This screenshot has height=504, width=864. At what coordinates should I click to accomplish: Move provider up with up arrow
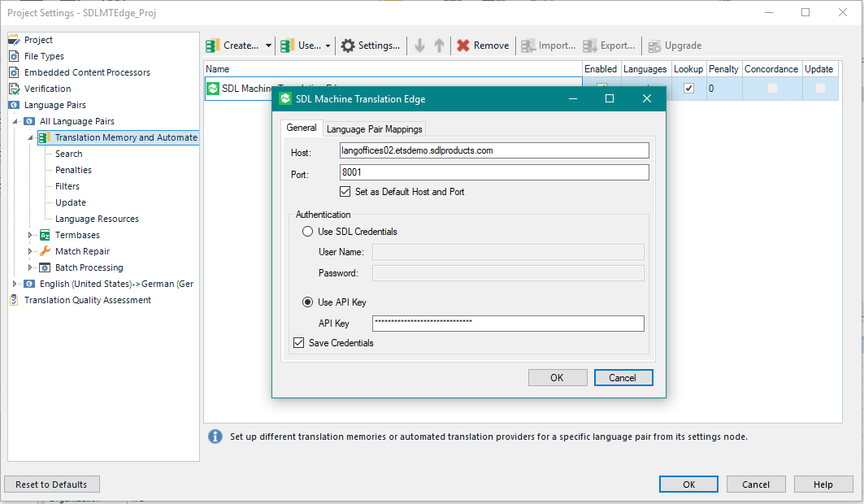coord(439,46)
